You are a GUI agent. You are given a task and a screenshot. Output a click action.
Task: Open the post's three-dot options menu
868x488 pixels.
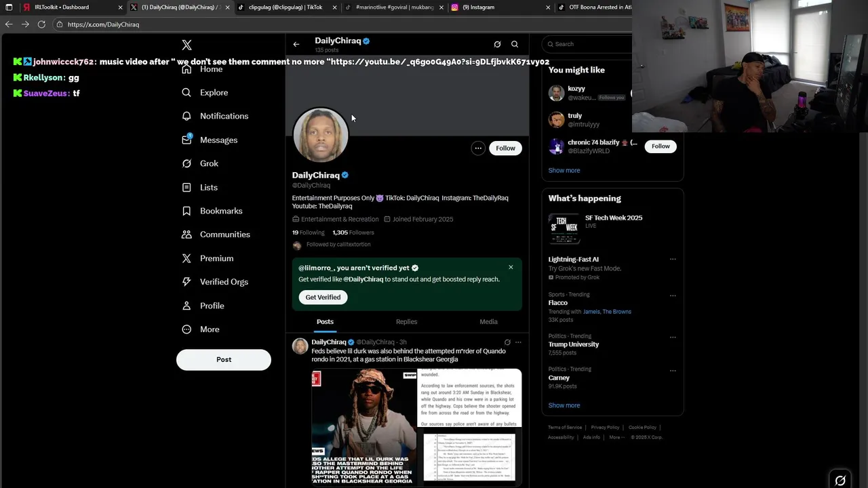[x=518, y=342]
